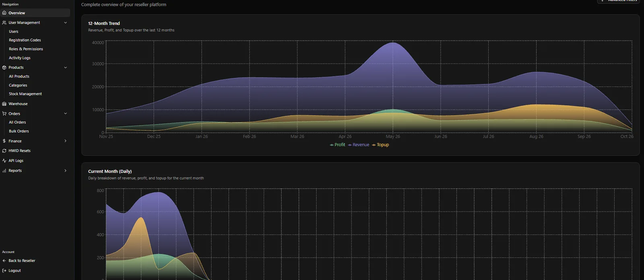Click the Feb 26 axis label
The height and width of the screenshot is (280, 644).
coord(250,137)
